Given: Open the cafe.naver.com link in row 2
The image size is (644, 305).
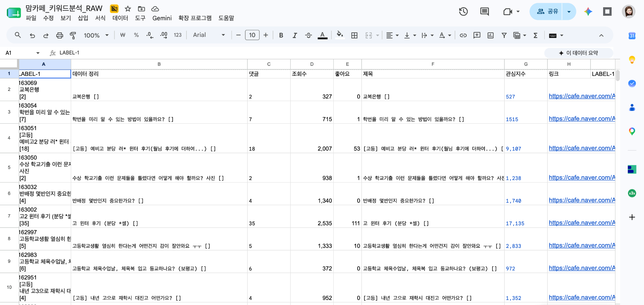Looking at the screenshot, I should 582,96.
